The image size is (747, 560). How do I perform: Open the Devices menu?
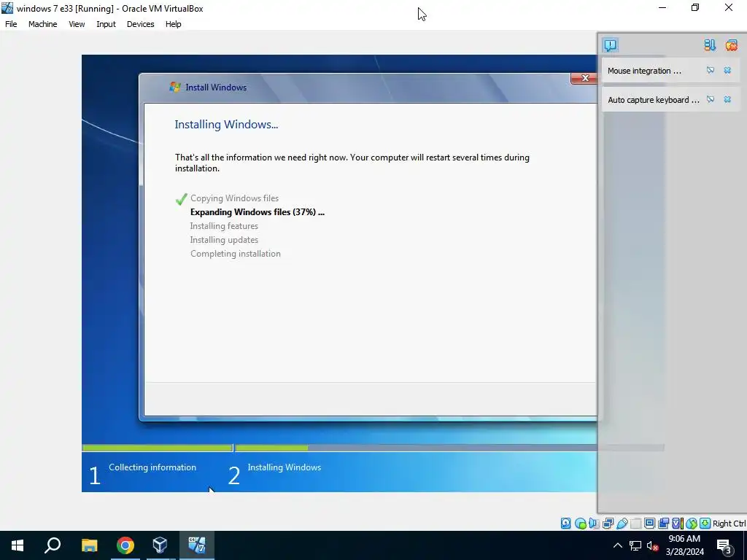click(x=141, y=24)
